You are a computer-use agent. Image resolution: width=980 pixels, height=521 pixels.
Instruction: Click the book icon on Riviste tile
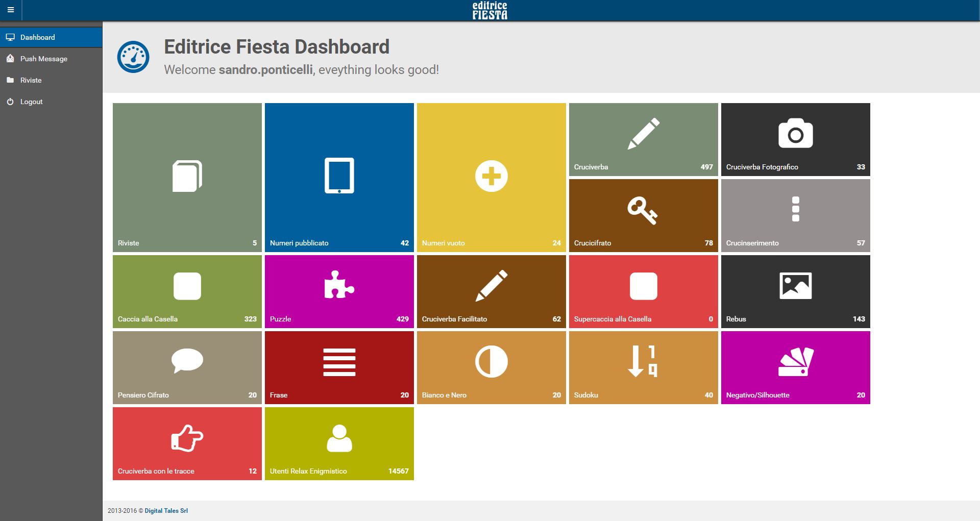[x=187, y=176]
